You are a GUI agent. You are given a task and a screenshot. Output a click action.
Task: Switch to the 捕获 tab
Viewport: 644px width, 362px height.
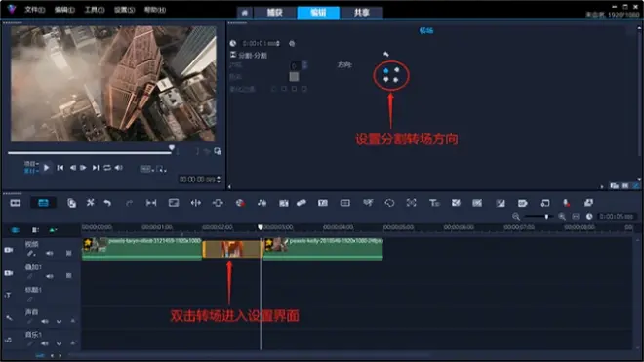[275, 13]
